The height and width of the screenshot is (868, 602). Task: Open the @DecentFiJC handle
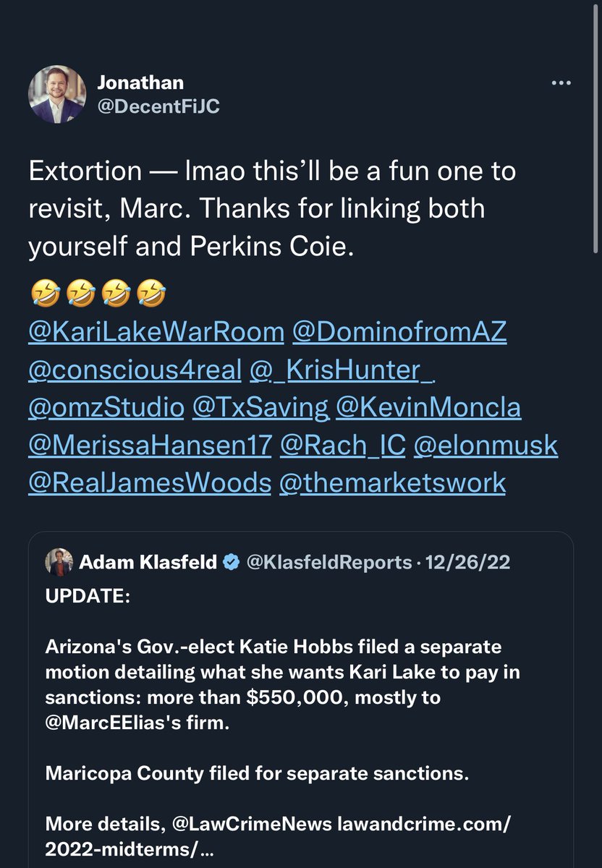point(158,106)
